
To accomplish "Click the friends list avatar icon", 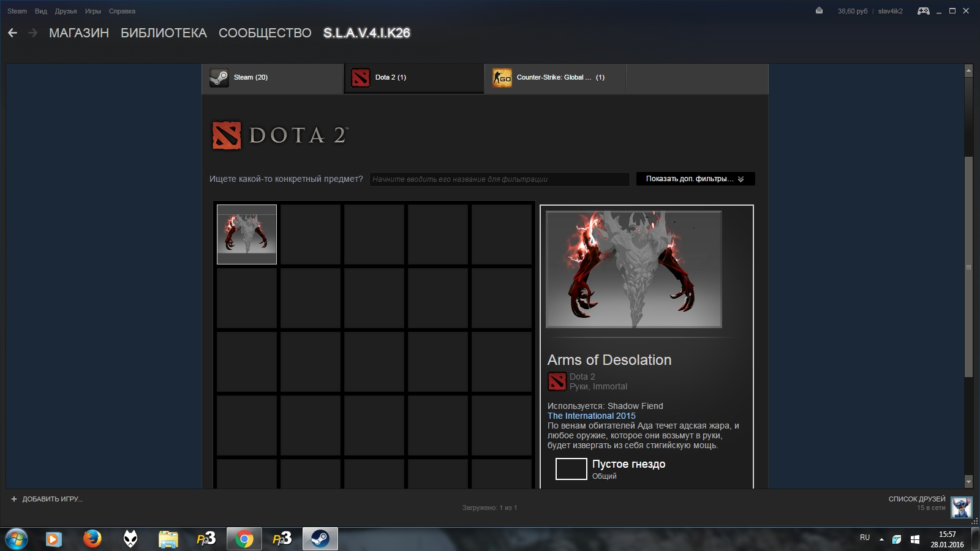I will pyautogui.click(x=961, y=507).
